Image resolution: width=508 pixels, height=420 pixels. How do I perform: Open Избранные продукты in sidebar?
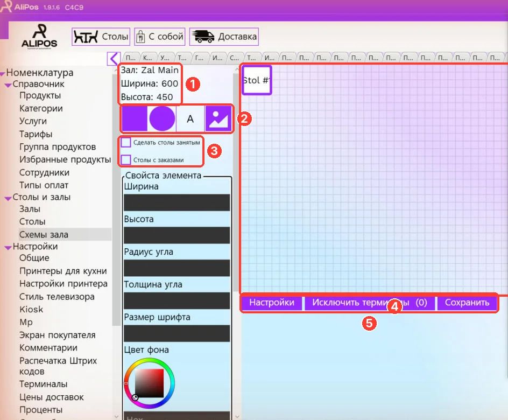tap(65, 160)
